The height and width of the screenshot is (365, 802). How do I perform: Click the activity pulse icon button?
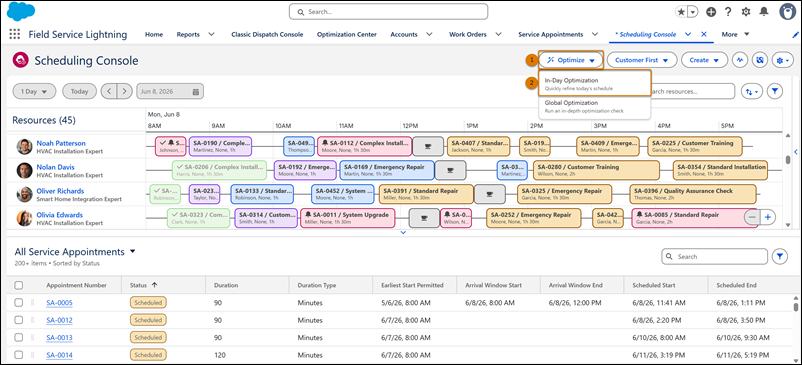click(740, 60)
